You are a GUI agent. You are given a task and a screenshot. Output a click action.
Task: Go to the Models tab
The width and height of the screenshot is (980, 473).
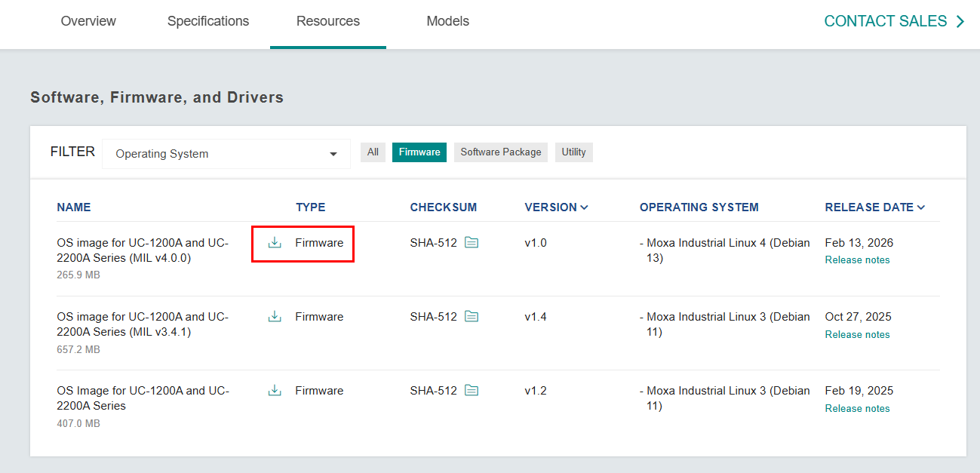pos(447,22)
